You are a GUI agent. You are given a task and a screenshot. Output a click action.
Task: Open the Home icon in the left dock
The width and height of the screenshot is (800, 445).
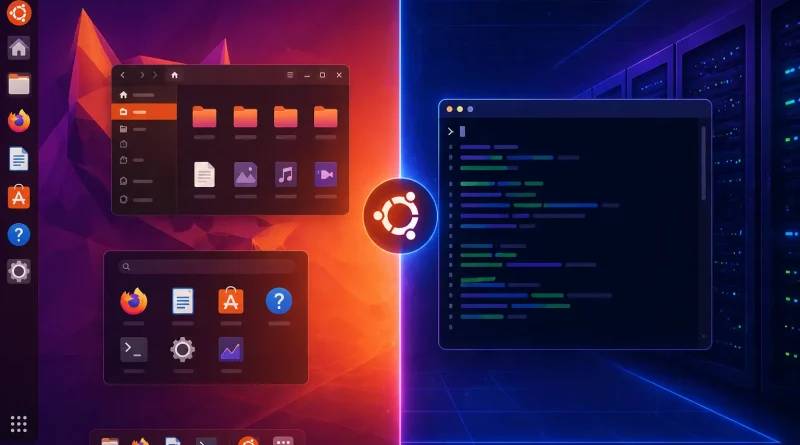coord(19,48)
